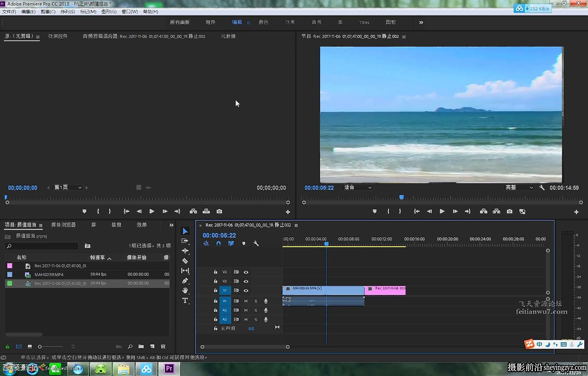
Task: Switch to 媒体浏览器 tab
Action: 64,225
